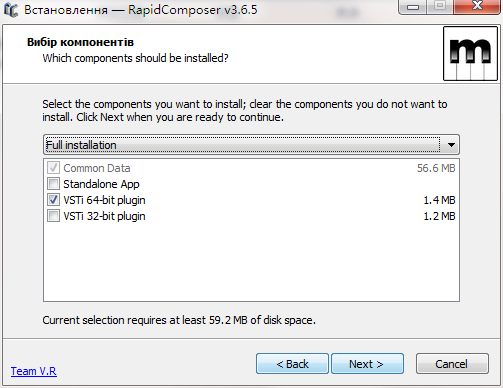Click the Full installation combo box text
The width and height of the screenshot is (503, 388).
click(x=81, y=145)
